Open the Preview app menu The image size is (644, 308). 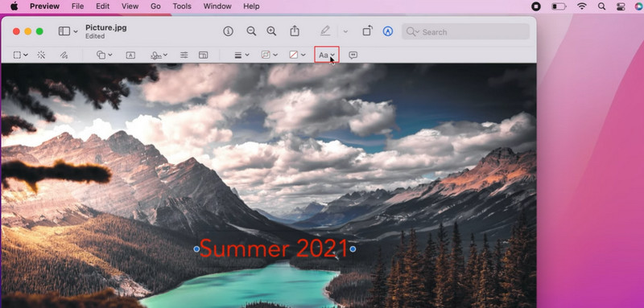(45, 6)
